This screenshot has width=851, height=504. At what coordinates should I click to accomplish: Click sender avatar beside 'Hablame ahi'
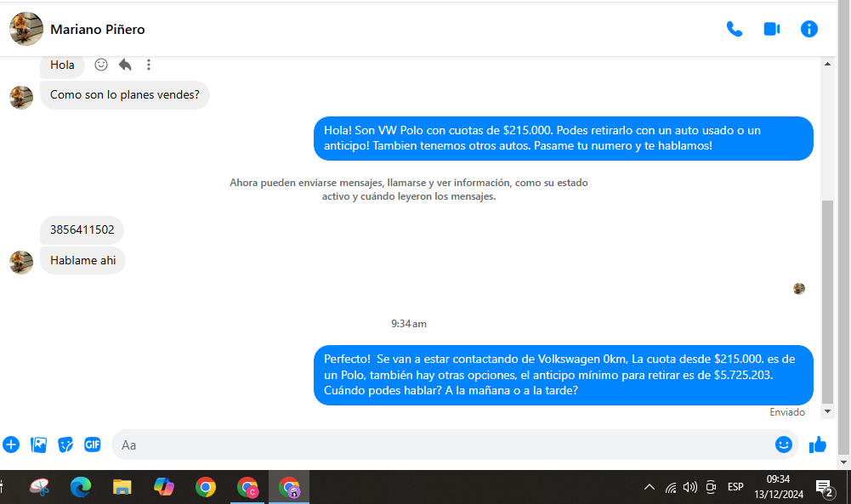[21, 262]
